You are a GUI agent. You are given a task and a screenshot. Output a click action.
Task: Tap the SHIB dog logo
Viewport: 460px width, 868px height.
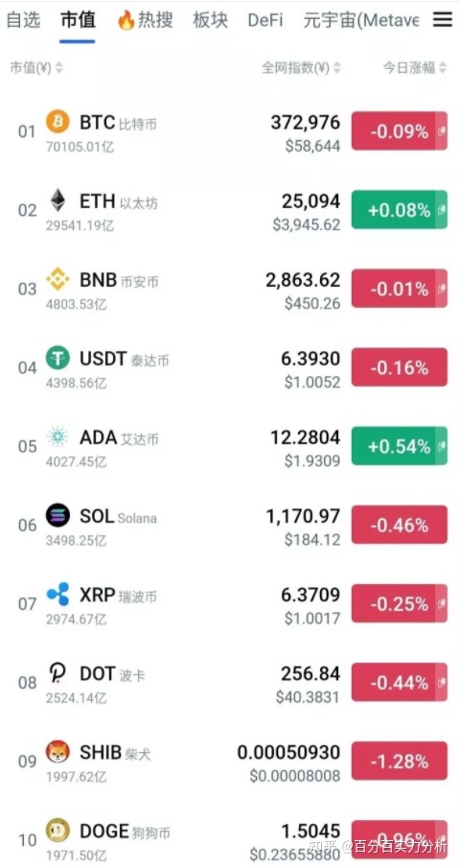(x=57, y=752)
